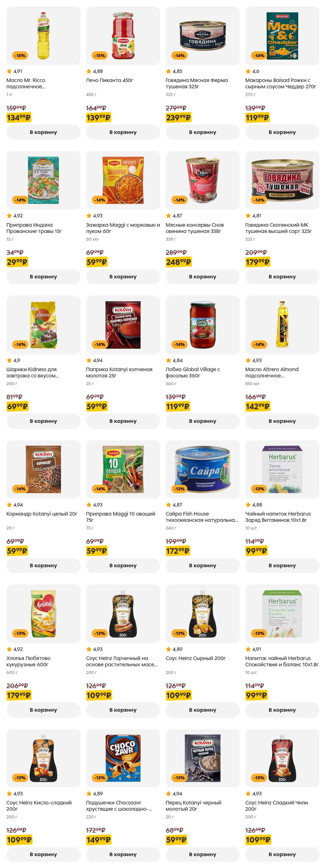This screenshot has height=868, width=332.
Task: Open Макароны Baisad Mac & Cheddar thumbnail
Action: tap(282, 36)
